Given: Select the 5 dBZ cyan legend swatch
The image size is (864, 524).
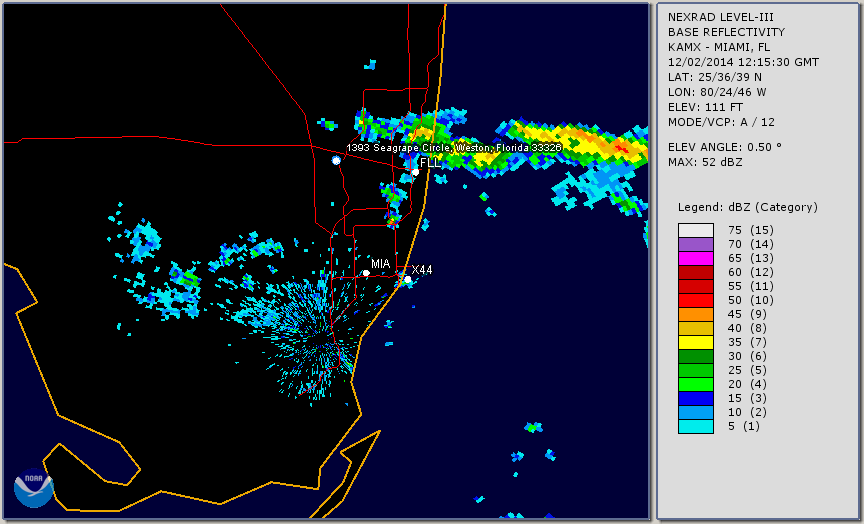Looking at the screenshot, I should [x=695, y=426].
